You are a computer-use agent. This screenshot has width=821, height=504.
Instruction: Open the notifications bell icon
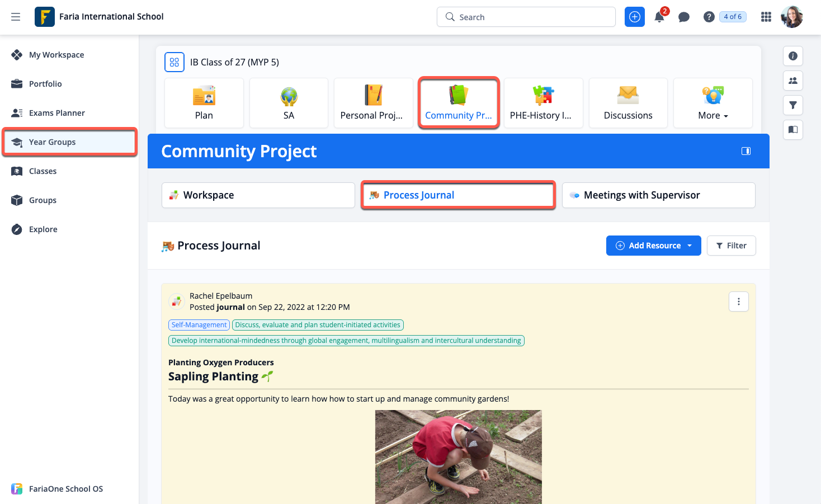coord(659,17)
